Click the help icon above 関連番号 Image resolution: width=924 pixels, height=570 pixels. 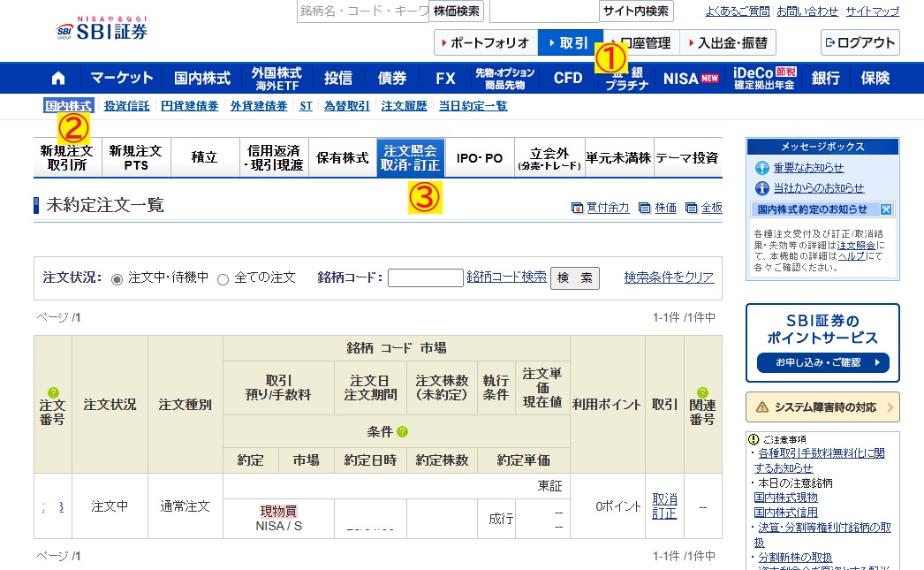(702, 391)
